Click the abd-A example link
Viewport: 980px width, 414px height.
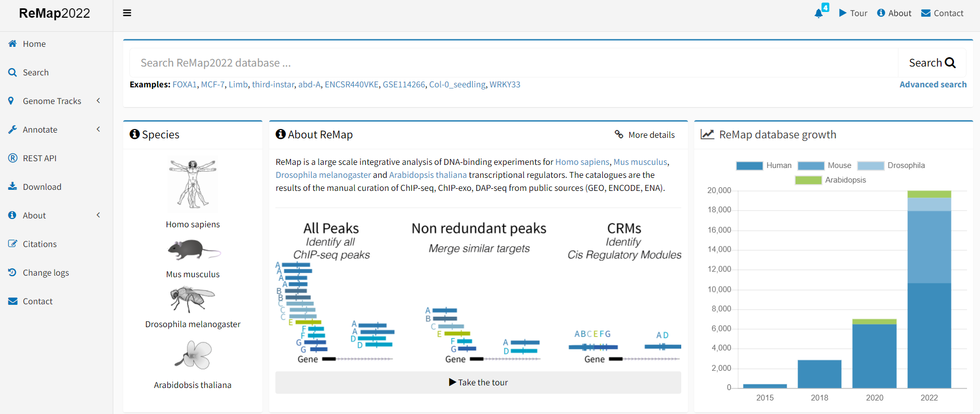(309, 84)
